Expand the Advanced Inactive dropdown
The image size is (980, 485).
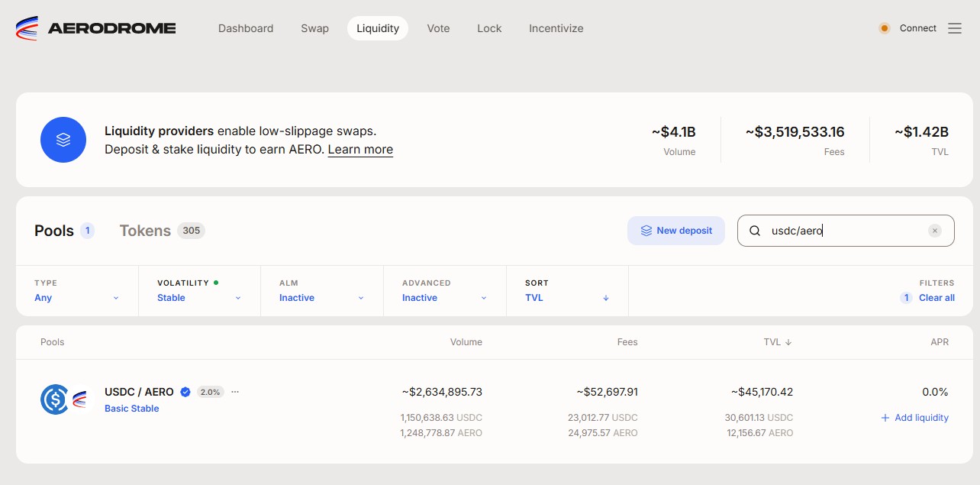click(x=445, y=291)
